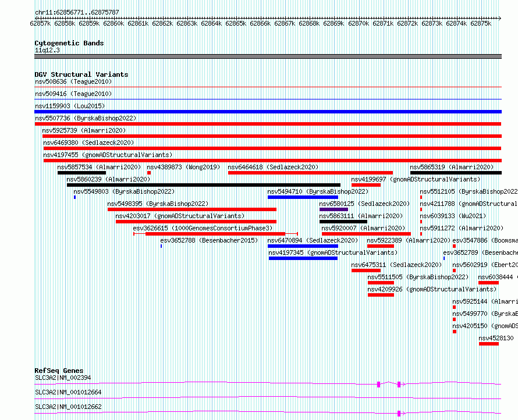The image size is (518, 420).
Task: Click the gray 11q12.3 cytogenetic band bar
Action: pos(268,56)
